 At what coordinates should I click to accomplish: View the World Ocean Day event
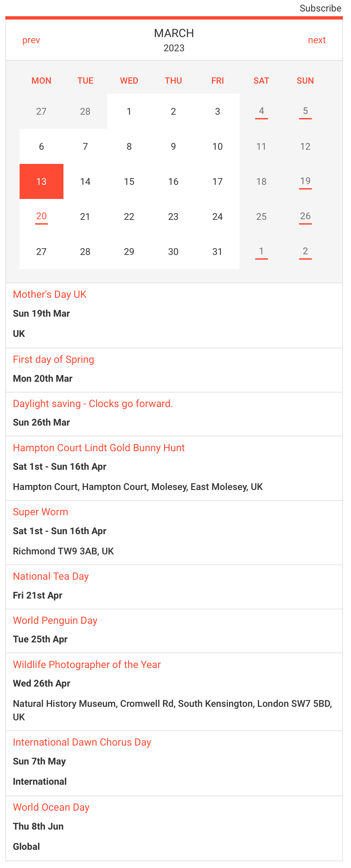click(x=51, y=807)
